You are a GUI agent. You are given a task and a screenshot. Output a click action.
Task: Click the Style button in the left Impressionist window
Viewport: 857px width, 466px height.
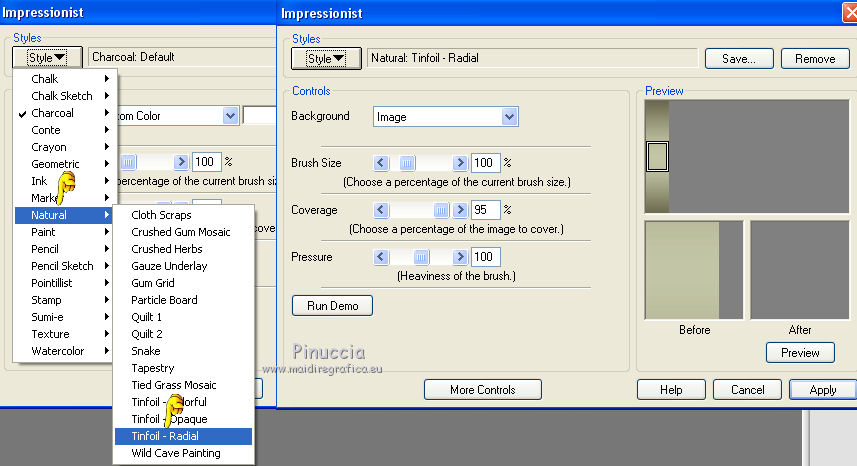[48, 57]
